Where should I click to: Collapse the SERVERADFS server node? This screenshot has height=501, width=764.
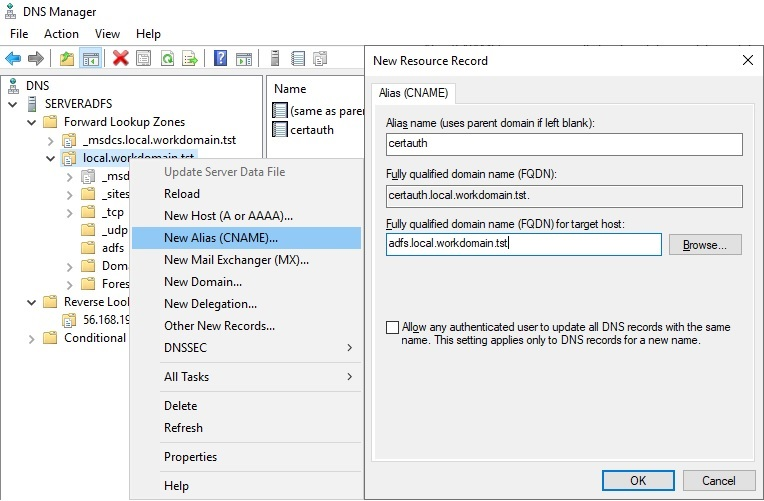pyautogui.click(x=12, y=104)
